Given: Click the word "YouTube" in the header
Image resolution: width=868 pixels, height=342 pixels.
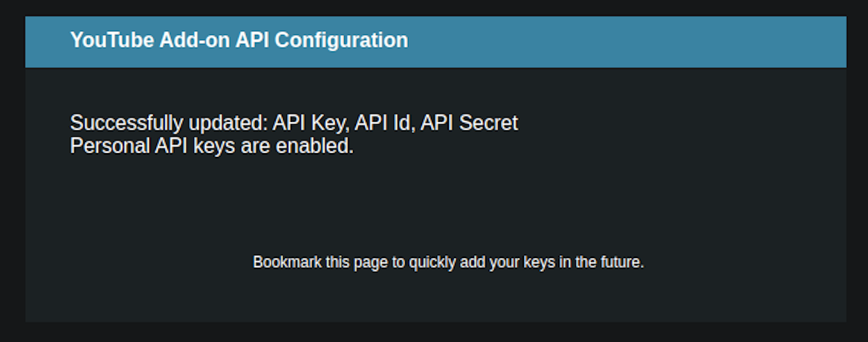Looking at the screenshot, I should pos(111,40).
